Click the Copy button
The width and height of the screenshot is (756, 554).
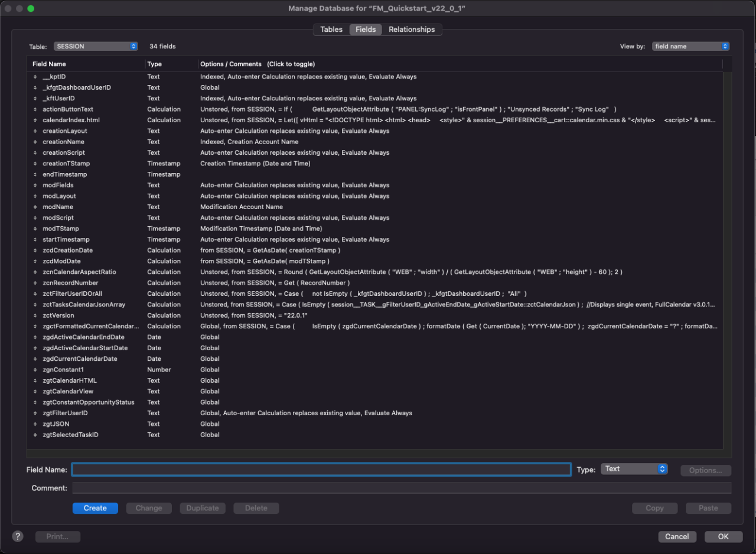[654, 508]
